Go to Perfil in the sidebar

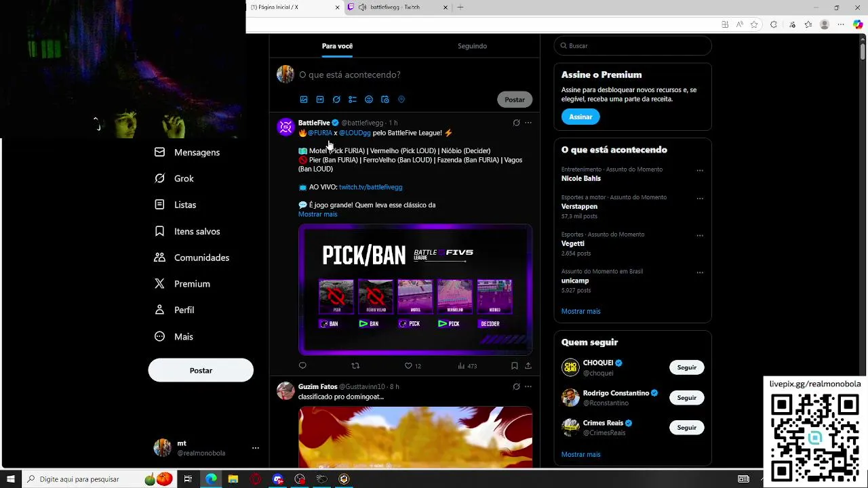[174, 310]
